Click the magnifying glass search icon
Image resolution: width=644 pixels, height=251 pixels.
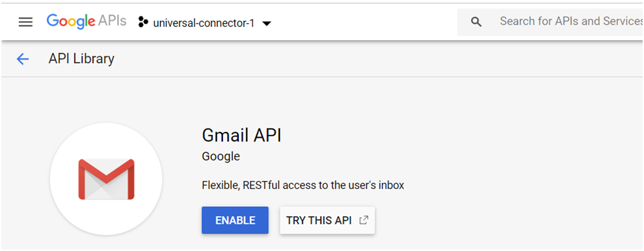476,22
